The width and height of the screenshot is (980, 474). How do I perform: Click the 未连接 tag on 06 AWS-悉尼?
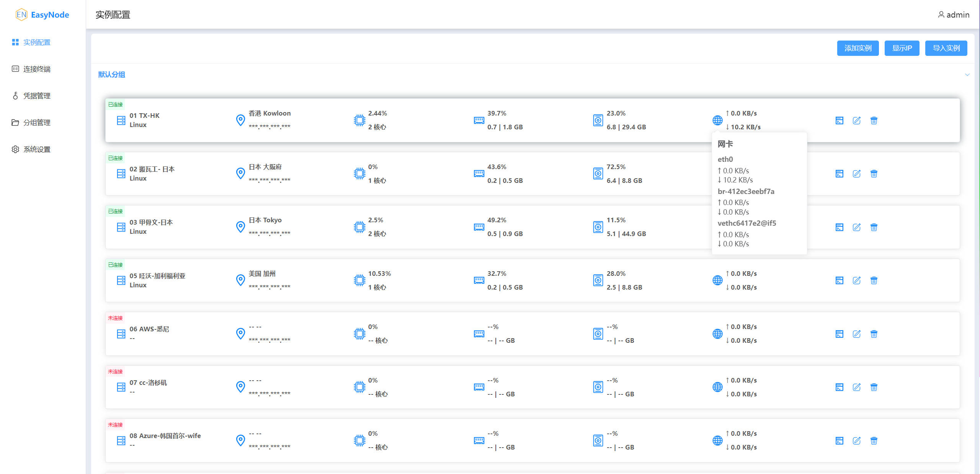[115, 318]
